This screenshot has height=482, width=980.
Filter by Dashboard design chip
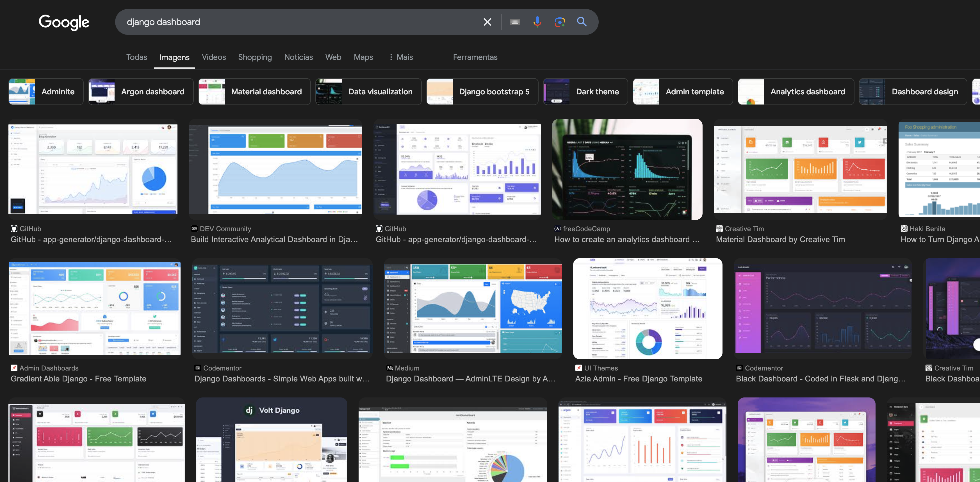coord(913,92)
